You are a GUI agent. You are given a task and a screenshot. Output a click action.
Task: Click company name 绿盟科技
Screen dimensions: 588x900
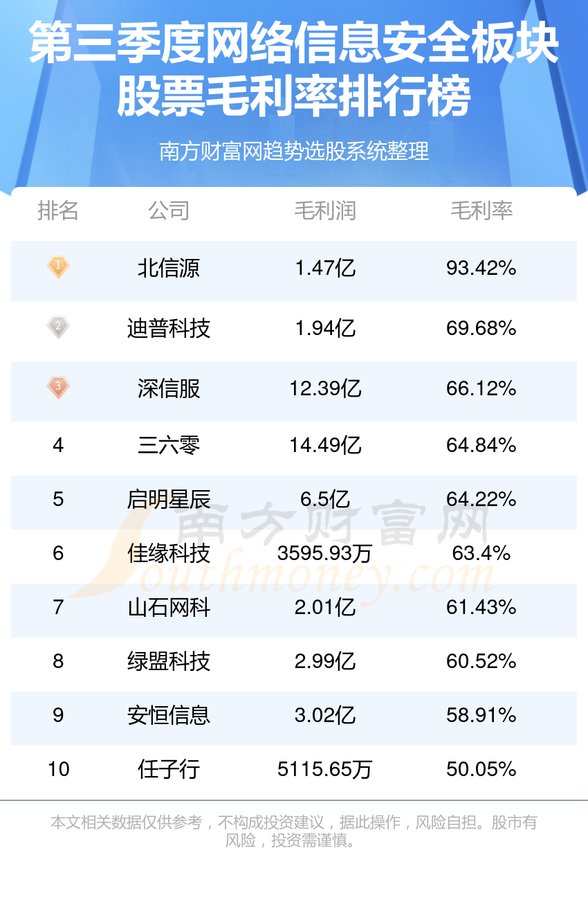pyautogui.click(x=169, y=661)
